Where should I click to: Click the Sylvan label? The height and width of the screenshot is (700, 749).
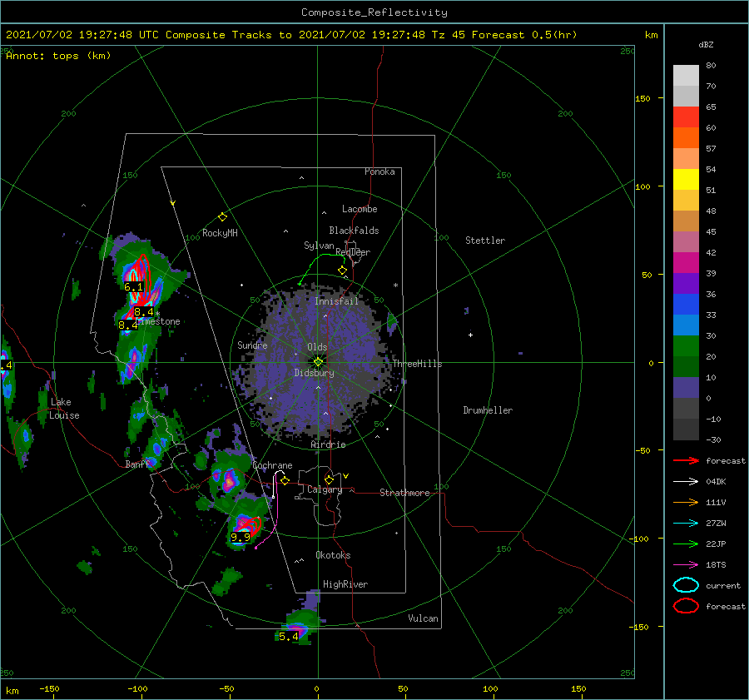tap(319, 246)
